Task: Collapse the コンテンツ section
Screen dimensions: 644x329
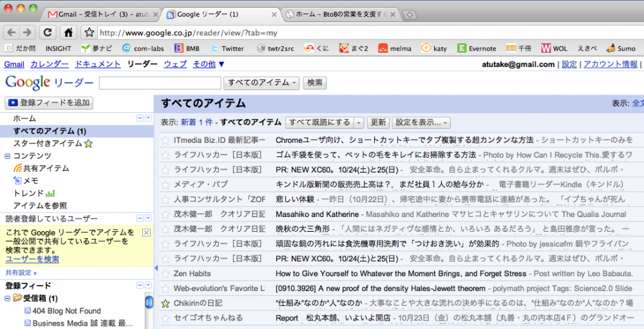Action: coord(7,156)
